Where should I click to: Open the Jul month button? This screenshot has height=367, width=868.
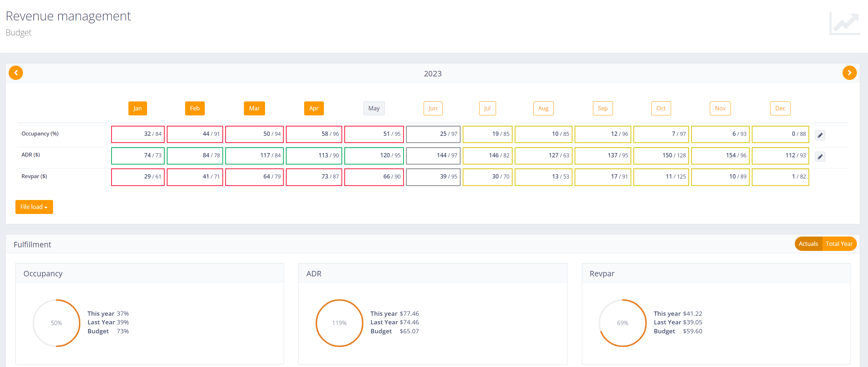pyautogui.click(x=487, y=108)
